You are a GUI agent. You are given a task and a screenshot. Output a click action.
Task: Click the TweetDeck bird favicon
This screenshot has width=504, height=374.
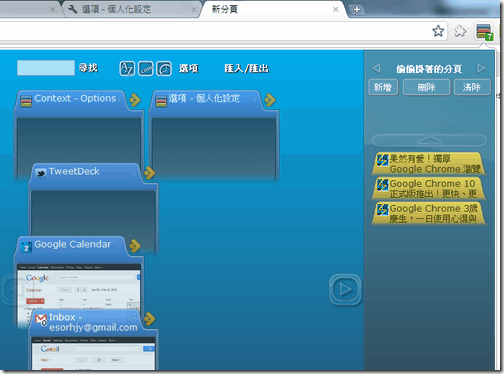tap(40, 173)
